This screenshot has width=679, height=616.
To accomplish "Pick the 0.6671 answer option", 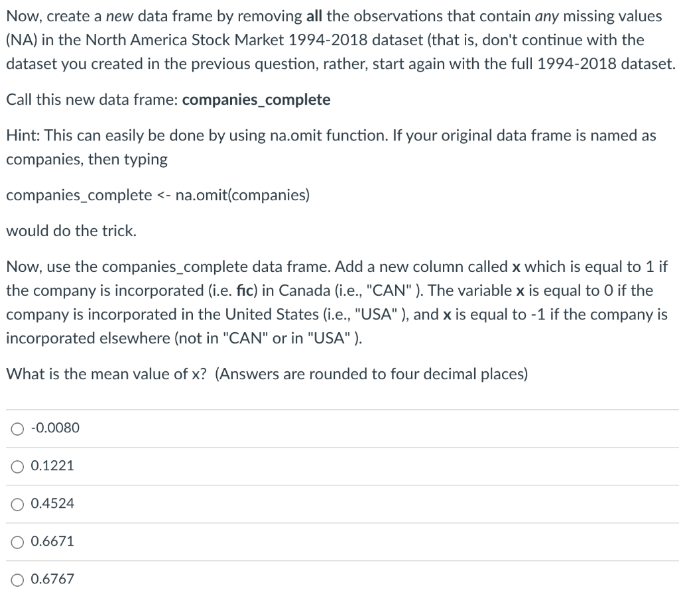I will tap(52, 542).
